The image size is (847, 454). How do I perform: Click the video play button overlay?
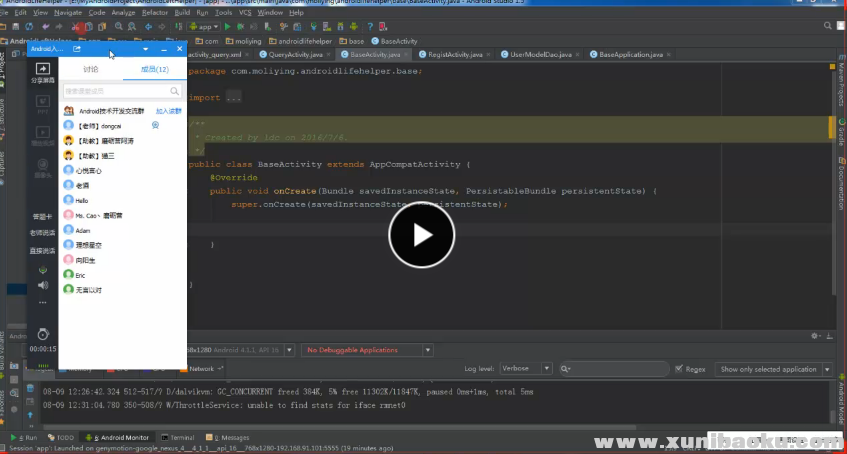[x=421, y=236]
